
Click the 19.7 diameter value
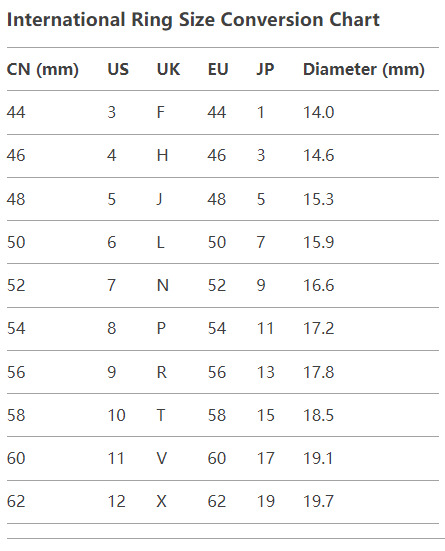coord(318,501)
